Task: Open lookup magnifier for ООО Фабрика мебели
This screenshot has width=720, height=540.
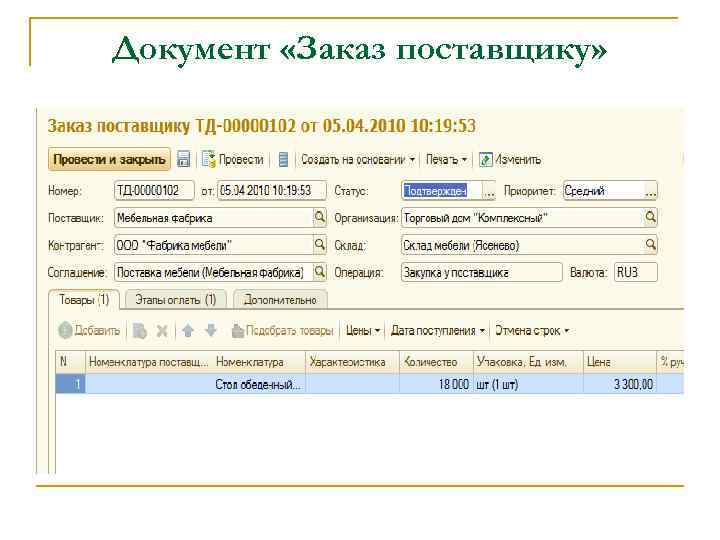Action: pyautogui.click(x=320, y=245)
